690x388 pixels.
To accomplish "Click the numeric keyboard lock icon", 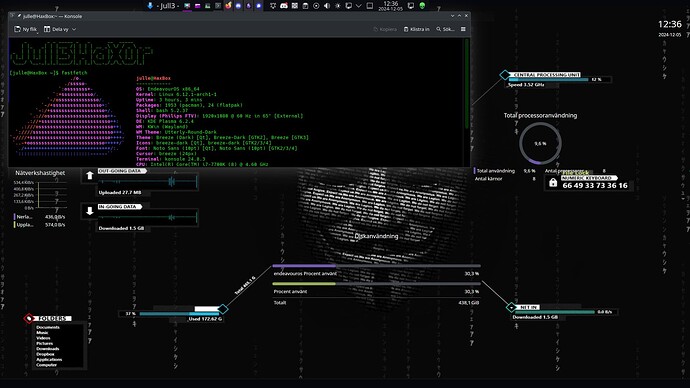I will (x=553, y=183).
